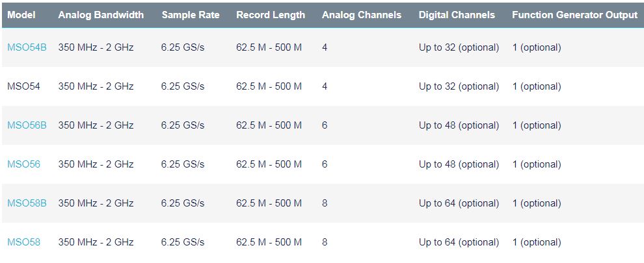Click the MSO58 analog channels value 8

[325, 242]
